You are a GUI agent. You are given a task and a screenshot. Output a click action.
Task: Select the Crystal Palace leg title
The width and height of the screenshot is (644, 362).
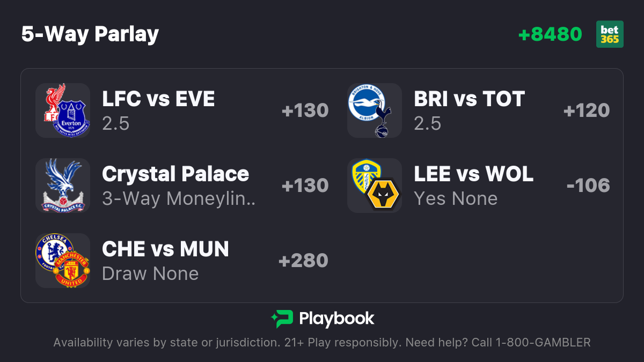pyautogui.click(x=175, y=174)
